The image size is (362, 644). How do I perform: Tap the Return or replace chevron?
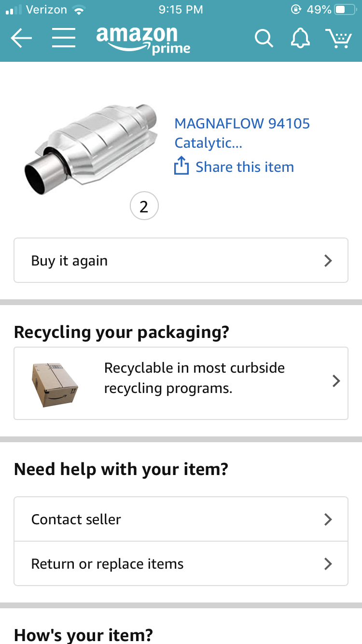tap(328, 564)
